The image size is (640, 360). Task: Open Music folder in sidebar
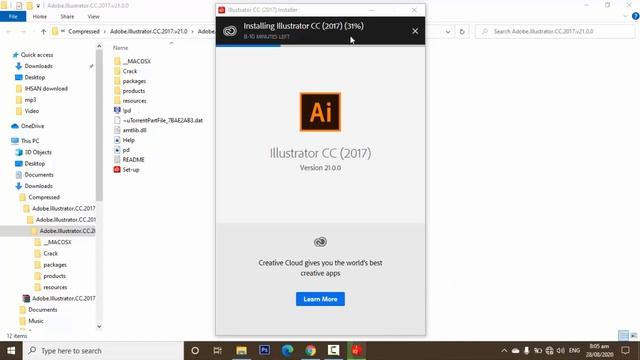pyautogui.click(x=31, y=321)
